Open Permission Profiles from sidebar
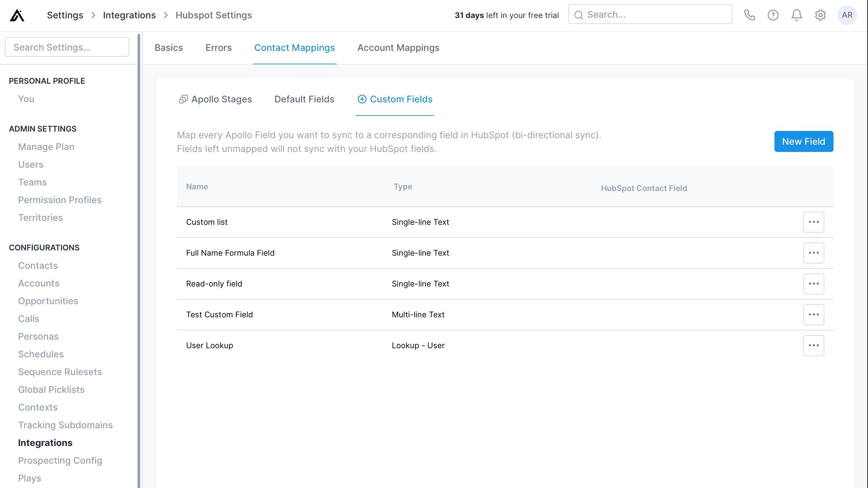 click(60, 200)
